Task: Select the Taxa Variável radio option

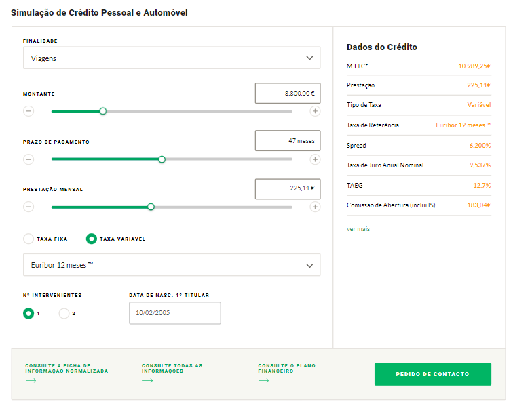Action: (92, 239)
